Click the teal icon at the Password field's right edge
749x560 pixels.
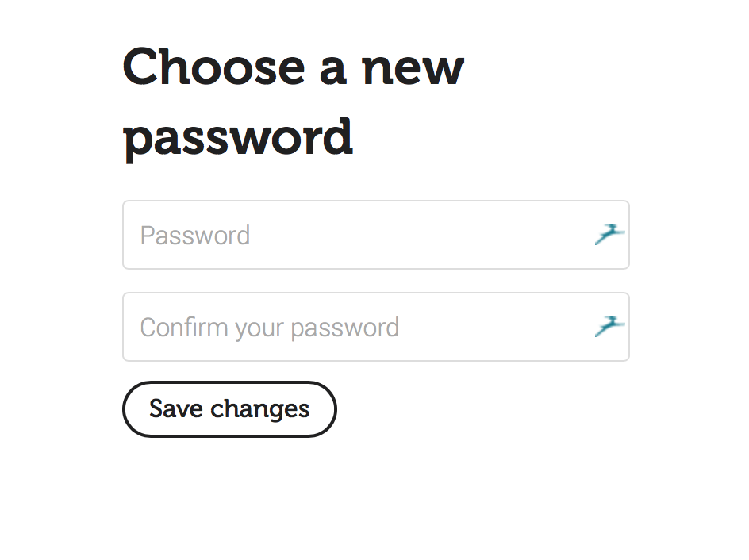pos(609,235)
